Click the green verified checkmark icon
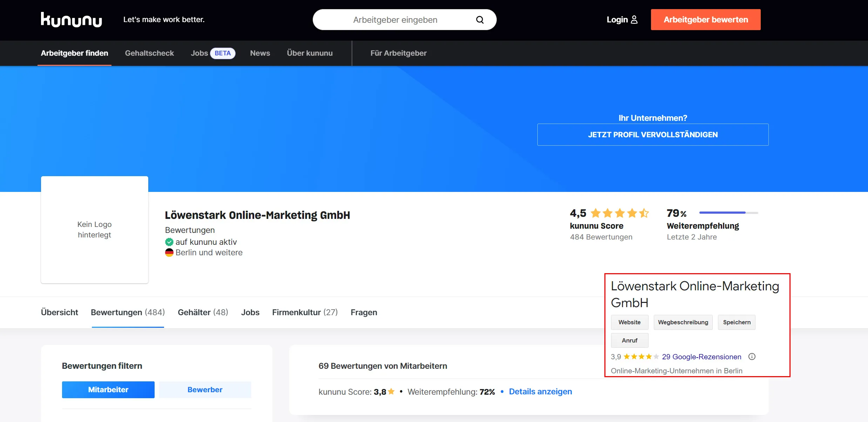 click(x=169, y=242)
